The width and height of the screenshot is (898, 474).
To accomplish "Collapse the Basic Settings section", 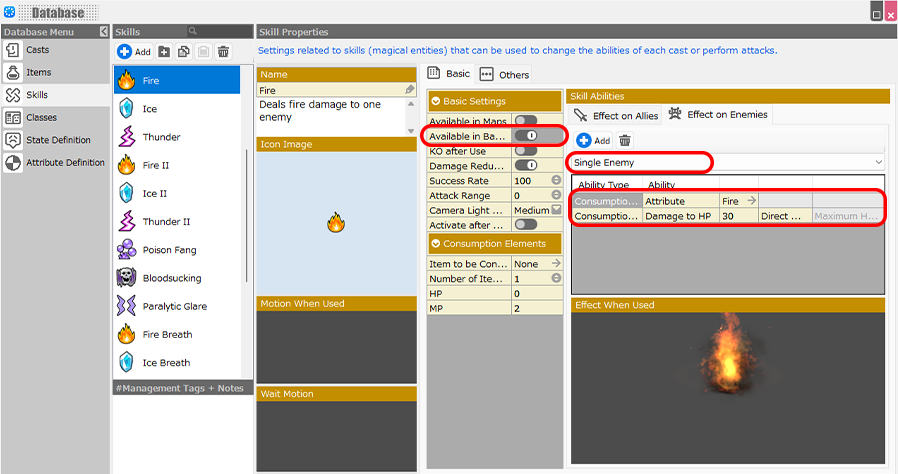I will click(x=436, y=101).
